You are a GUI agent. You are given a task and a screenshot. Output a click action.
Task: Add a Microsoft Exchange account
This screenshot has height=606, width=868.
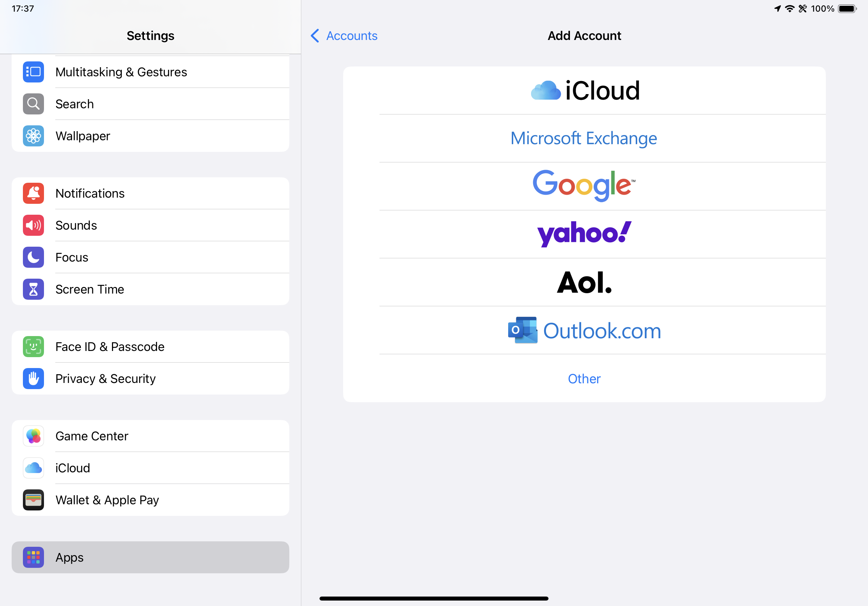pyautogui.click(x=584, y=138)
